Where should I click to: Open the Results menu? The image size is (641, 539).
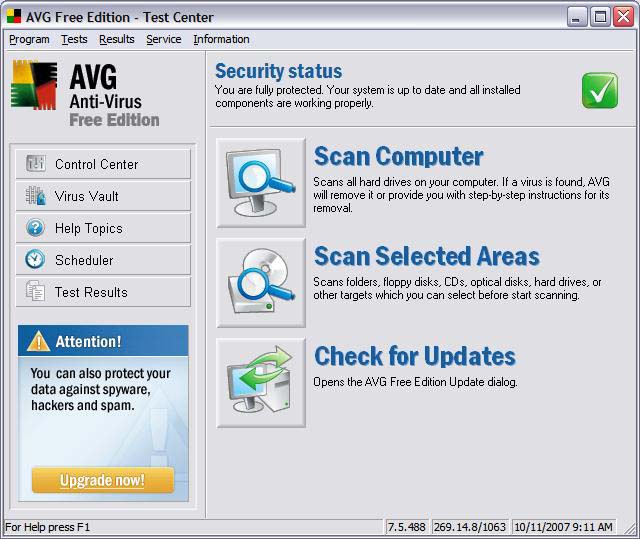(x=117, y=39)
